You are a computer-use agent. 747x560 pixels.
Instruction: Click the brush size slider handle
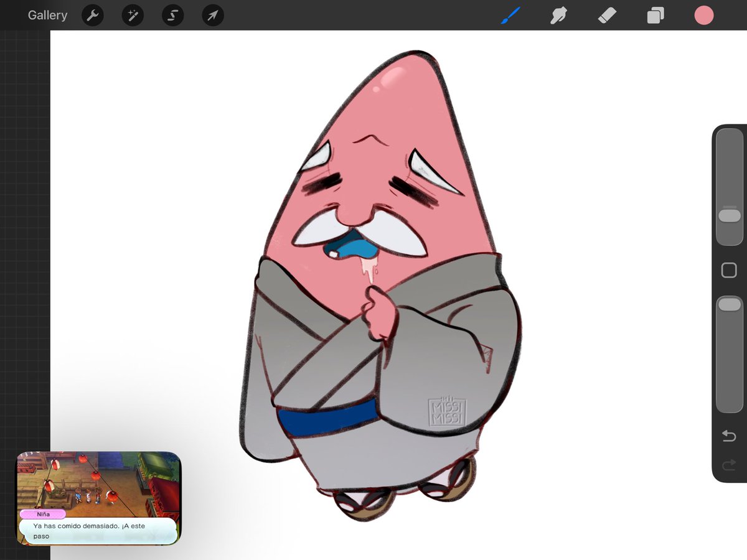[x=730, y=215]
